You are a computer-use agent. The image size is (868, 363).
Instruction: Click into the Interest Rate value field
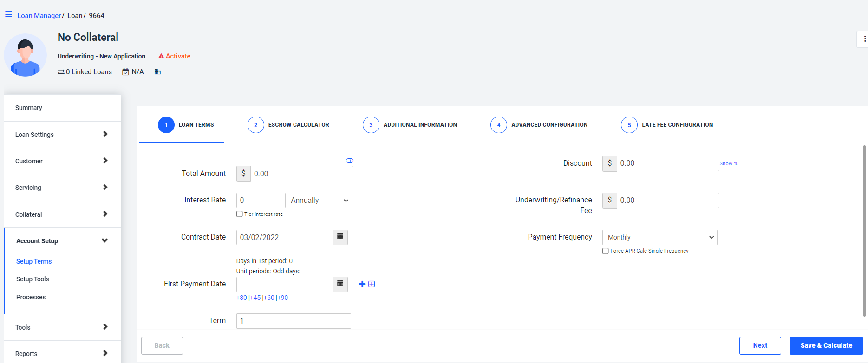pyautogui.click(x=261, y=201)
